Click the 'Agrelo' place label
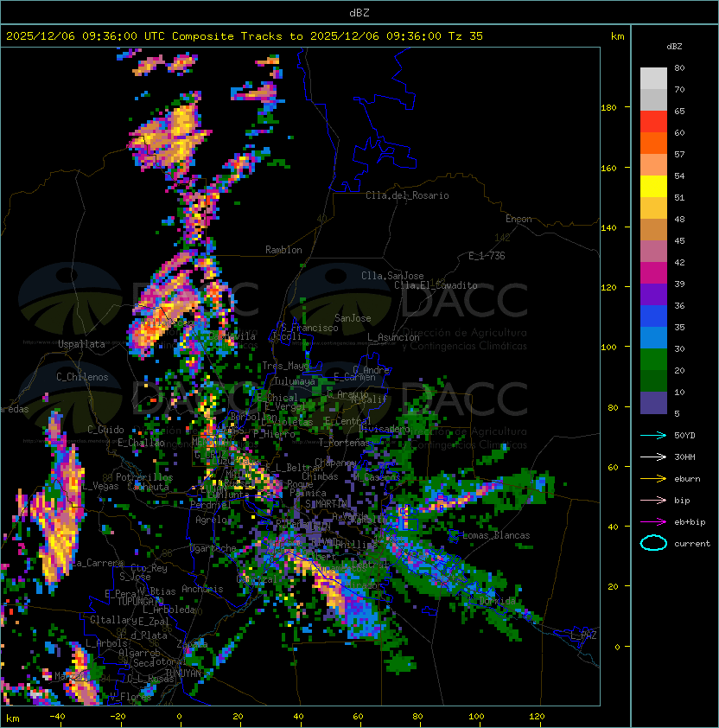Image resolution: width=719 pixels, height=728 pixels. pos(211,520)
